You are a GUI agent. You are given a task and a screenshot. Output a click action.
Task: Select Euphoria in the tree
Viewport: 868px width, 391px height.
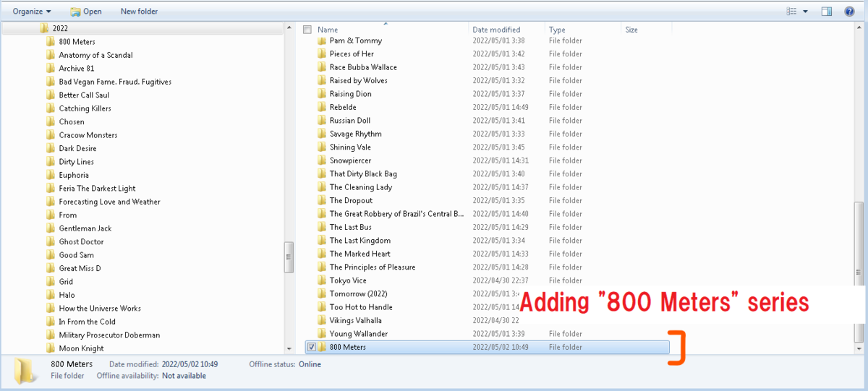click(x=74, y=175)
